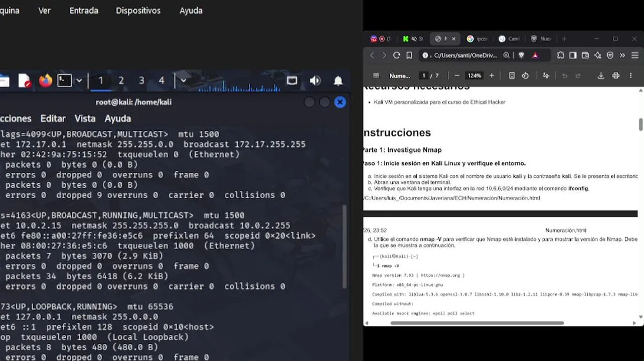Viewport: 644px width, 361px height.
Task: Open the network connection icon in Kali panel
Action: click(x=292, y=80)
